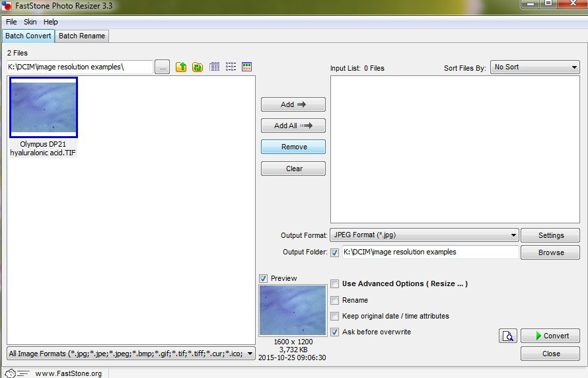Toggle the Output Folder checkbox

coord(335,252)
